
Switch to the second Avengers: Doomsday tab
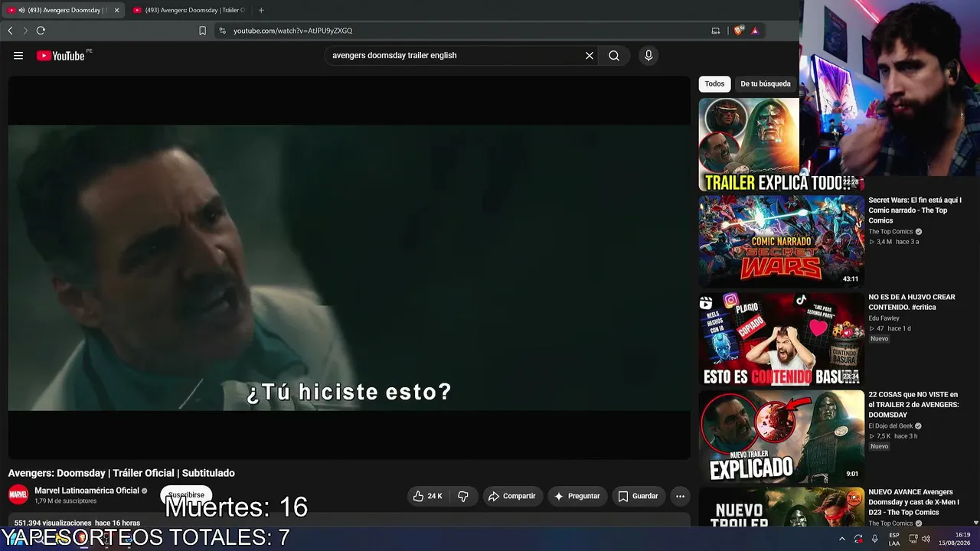click(188, 10)
